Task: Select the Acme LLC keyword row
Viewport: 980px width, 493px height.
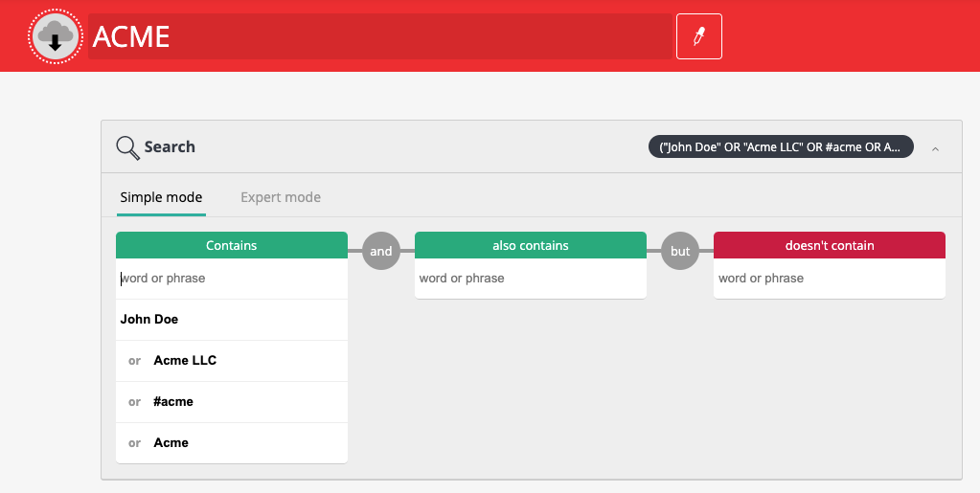Action: click(231, 361)
